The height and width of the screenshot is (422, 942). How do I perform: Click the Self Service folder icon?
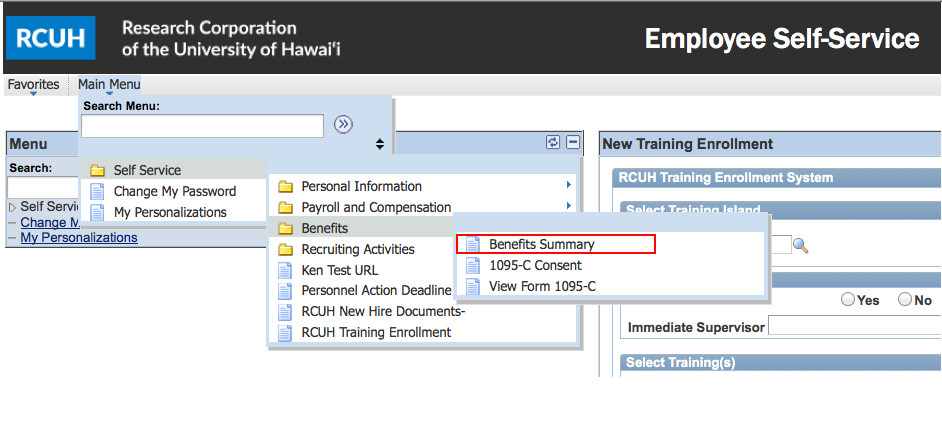click(x=97, y=171)
